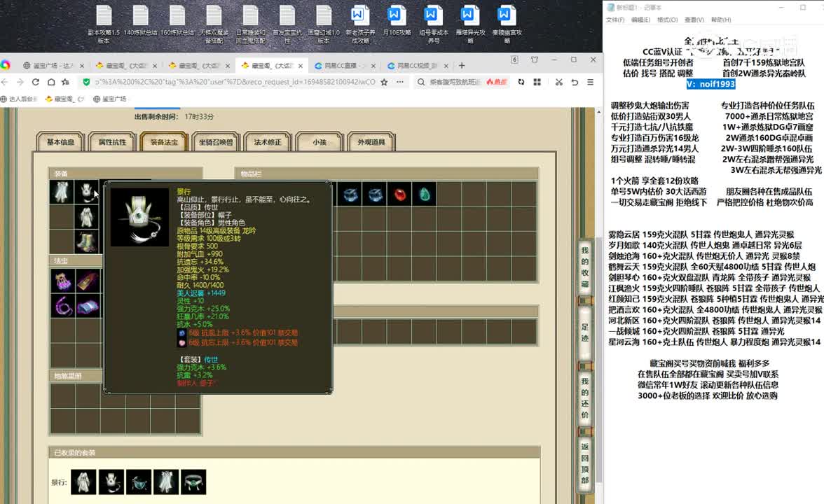Open the 月10E攻略 WPS document
824x504 pixels.
(397, 21)
